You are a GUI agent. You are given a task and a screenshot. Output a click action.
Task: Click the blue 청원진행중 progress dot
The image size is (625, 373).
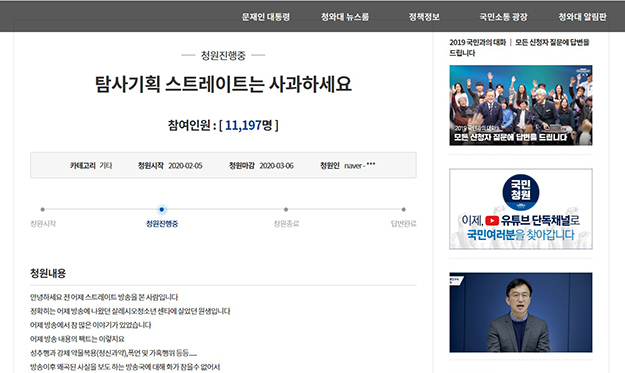click(x=161, y=209)
